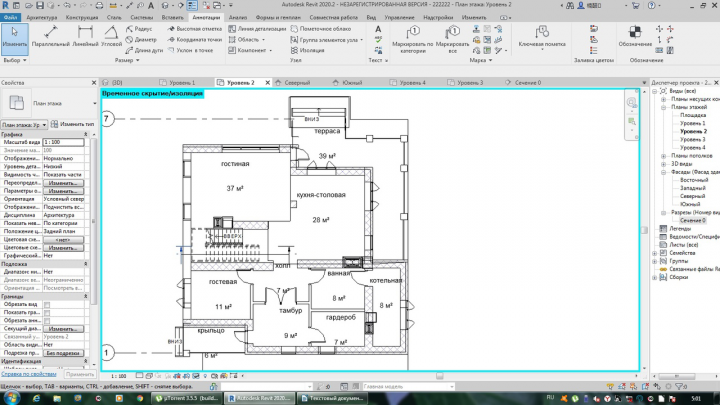Image resolution: width=720 pixels, height=405 pixels.
Task: Click the Диаметр dimension tool
Action: 141,39
